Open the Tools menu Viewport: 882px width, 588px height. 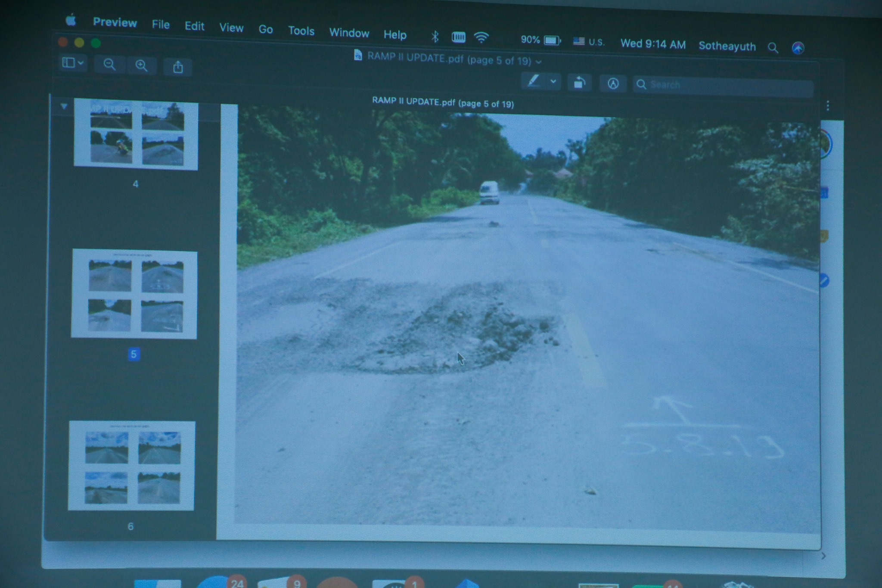point(301,31)
